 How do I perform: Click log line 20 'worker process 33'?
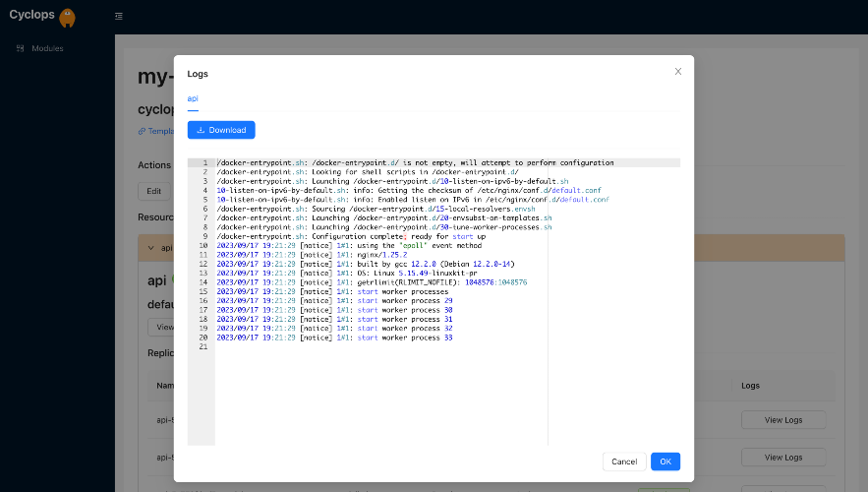[x=334, y=338]
